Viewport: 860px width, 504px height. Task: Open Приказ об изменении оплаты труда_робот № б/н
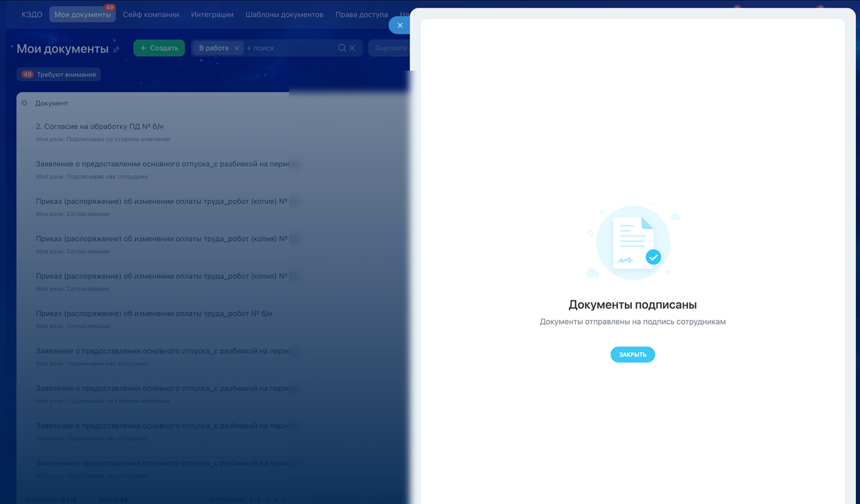pos(154,314)
